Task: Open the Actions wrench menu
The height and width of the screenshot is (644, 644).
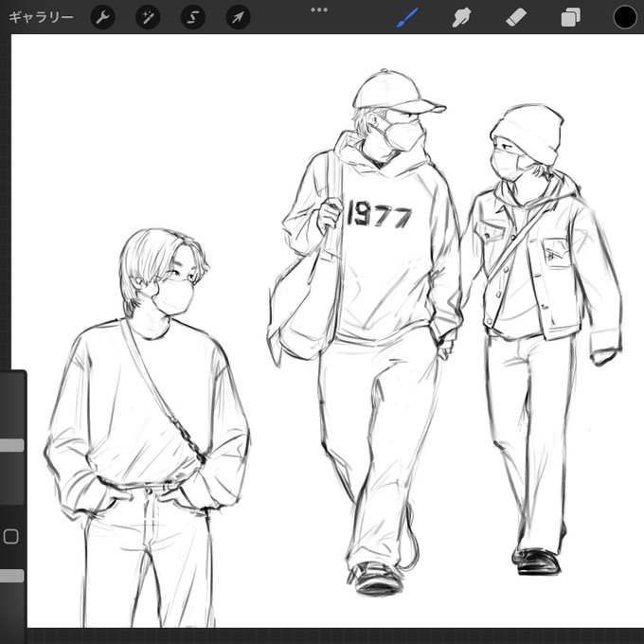Action: tap(102, 17)
